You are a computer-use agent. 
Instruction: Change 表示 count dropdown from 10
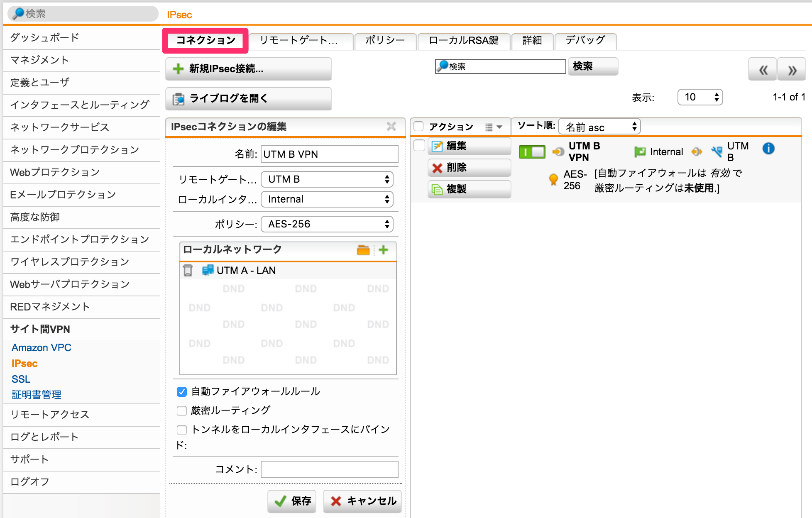[x=700, y=97]
